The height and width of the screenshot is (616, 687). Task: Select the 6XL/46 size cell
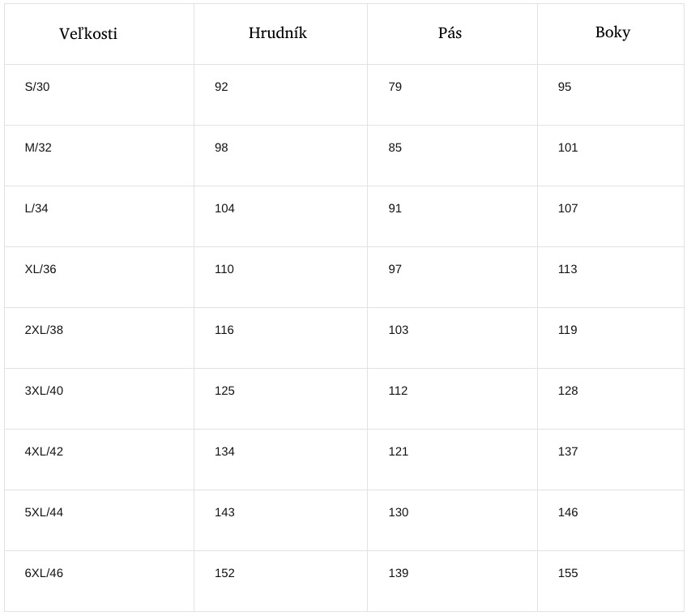[99, 581]
